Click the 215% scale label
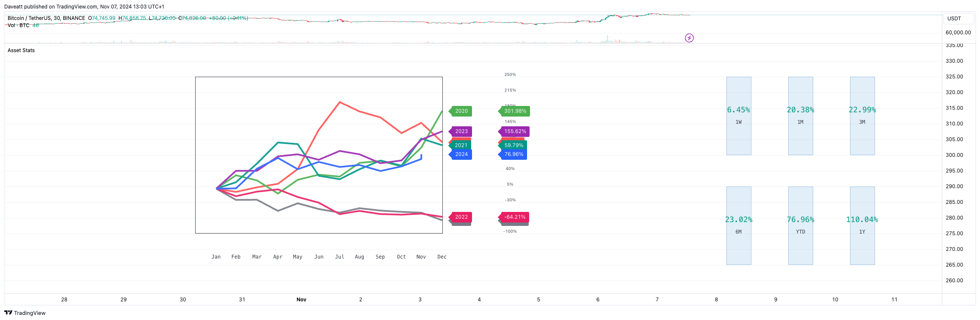 [x=510, y=90]
